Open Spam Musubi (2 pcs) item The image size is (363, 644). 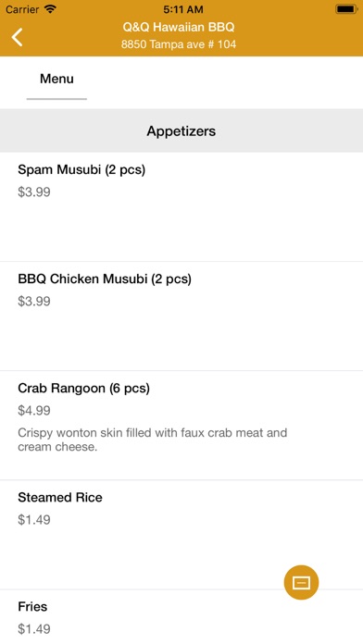click(181, 207)
